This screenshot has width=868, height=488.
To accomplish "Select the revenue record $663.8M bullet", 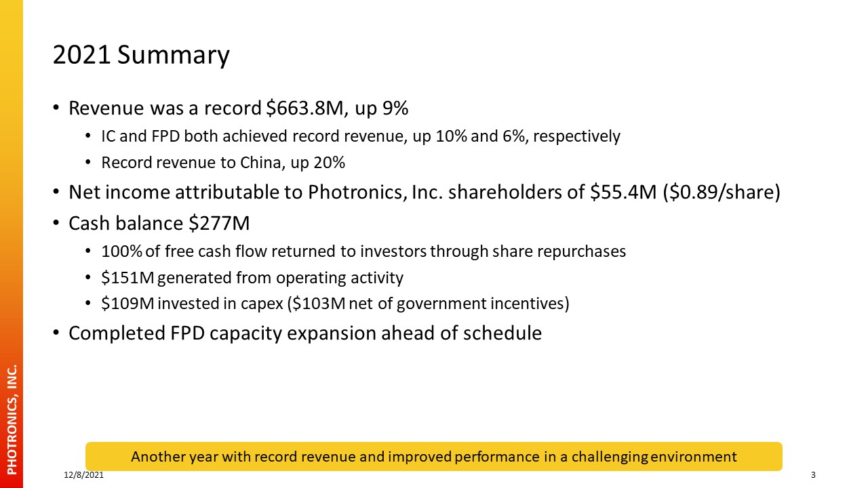I will (239, 108).
